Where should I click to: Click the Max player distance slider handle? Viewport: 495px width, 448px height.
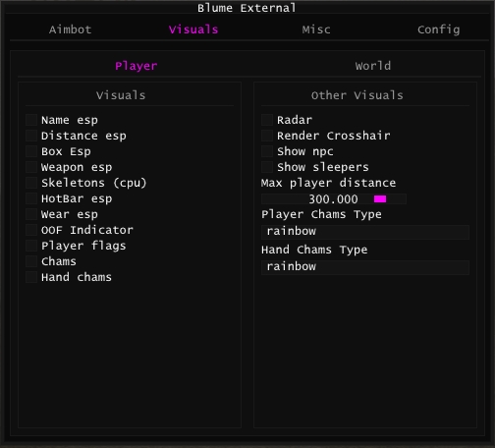click(x=380, y=199)
